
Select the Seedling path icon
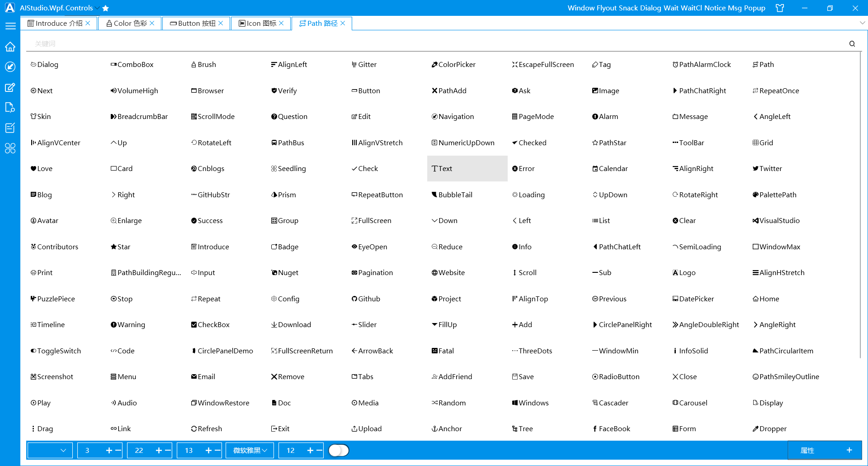[x=288, y=169]
